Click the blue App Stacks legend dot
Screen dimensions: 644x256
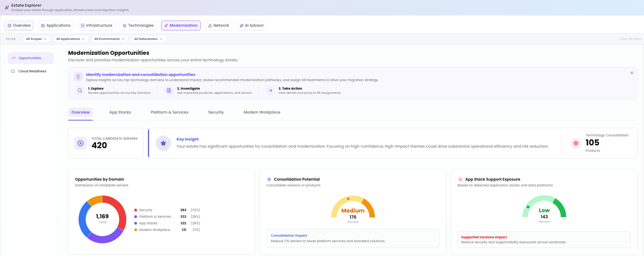[x=136, y=223]
